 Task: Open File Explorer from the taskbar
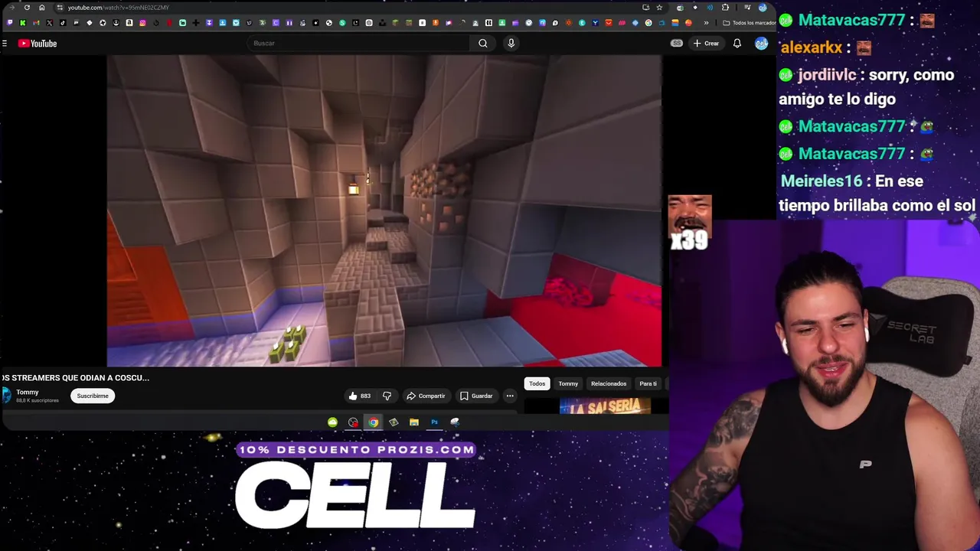coord(413,422)
